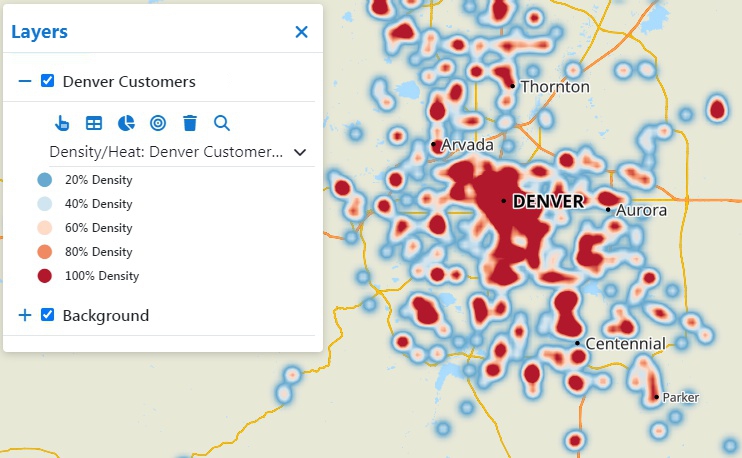Image resolution: width=742 pixels, height=458 pixels.
Task: Click the target radius icon
Action: point(158,123)
